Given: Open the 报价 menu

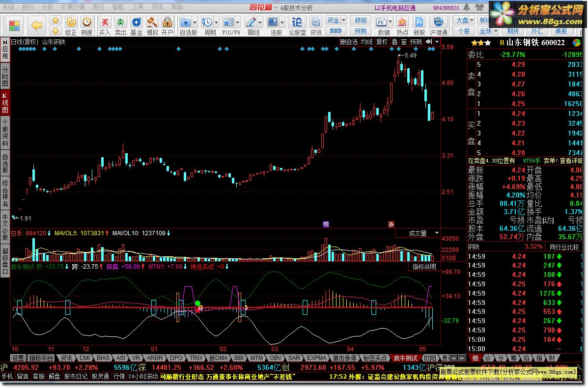Looking at the screenshot, I should pos(28,7).
